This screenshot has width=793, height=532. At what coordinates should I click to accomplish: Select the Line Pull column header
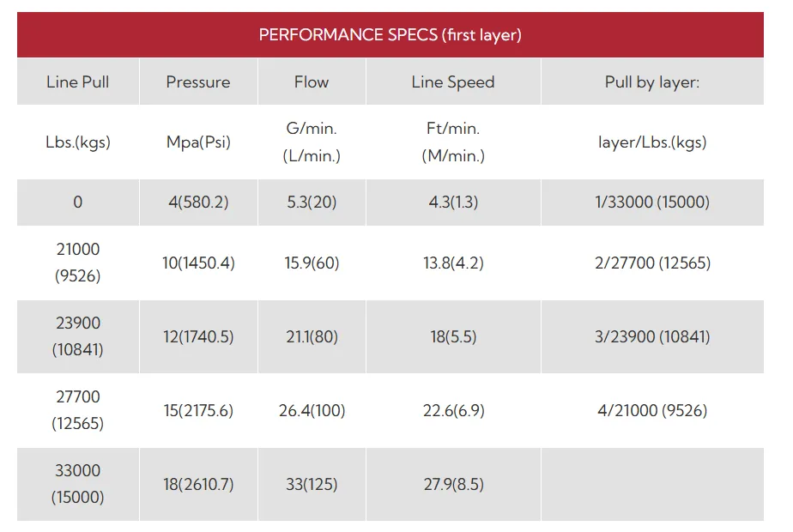point(78,82)
